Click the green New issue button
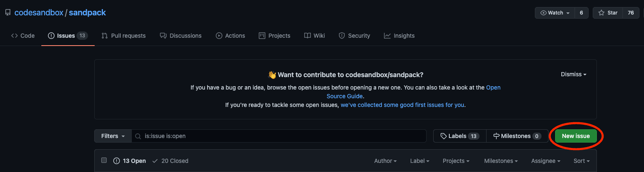644x172 pixels. click(x=576, y=136)
